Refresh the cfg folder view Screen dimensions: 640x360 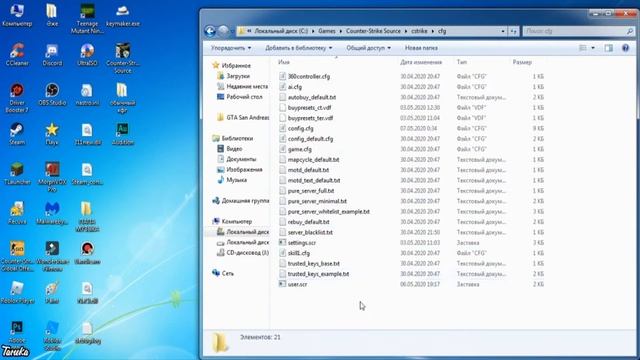point(513,31)
